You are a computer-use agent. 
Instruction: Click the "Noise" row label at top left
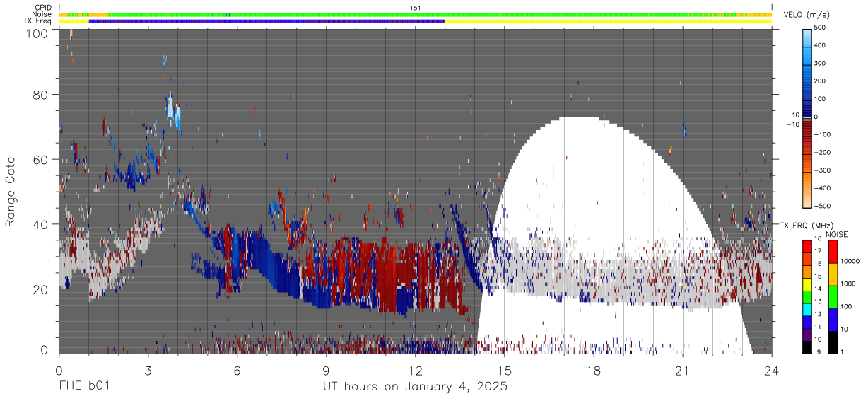click(42, 14)
